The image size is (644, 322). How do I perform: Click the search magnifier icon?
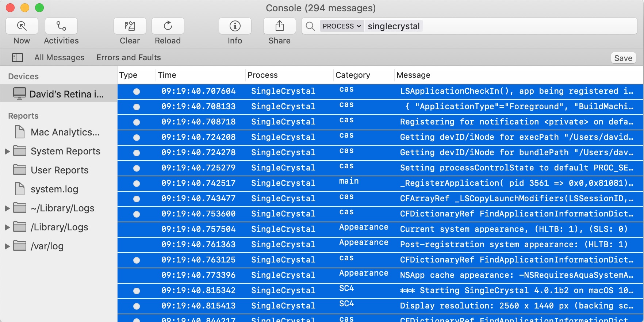310,26
